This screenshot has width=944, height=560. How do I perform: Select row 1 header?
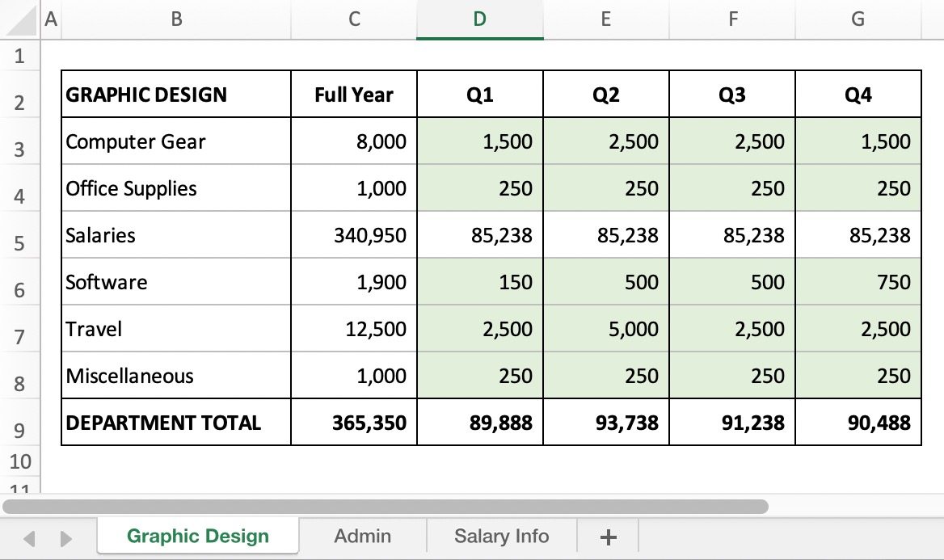point(20,56)
